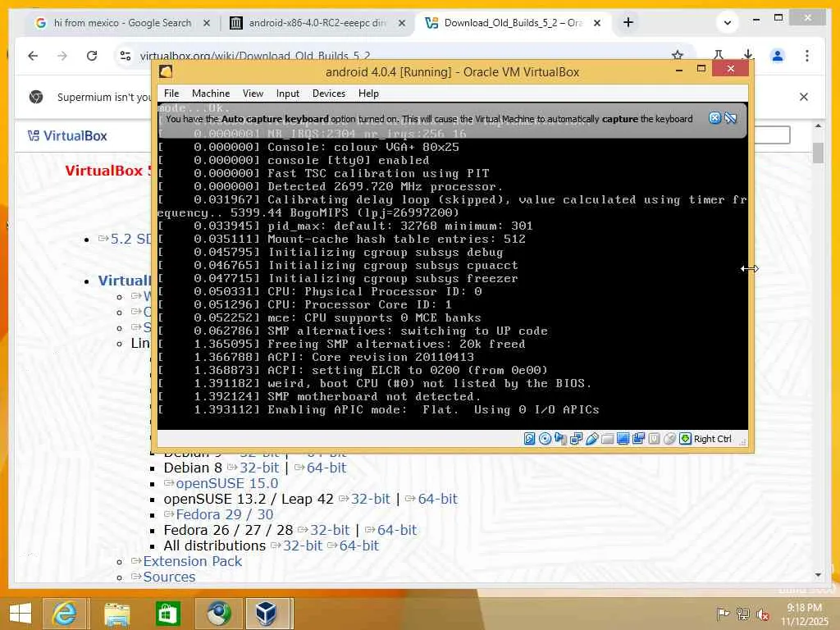
Task: Open the browser experiments flask icon
Action: [719, 55]
